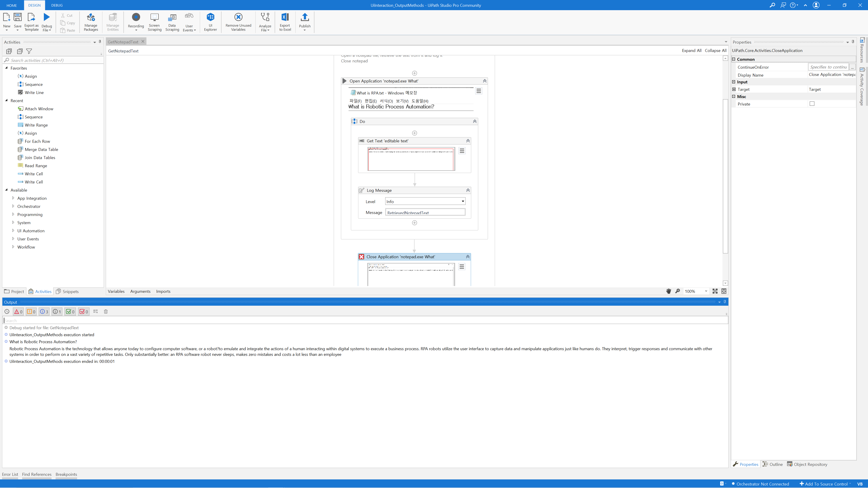
Task: Click Fit to Screen icon
Action: click(x=715, y=291)
